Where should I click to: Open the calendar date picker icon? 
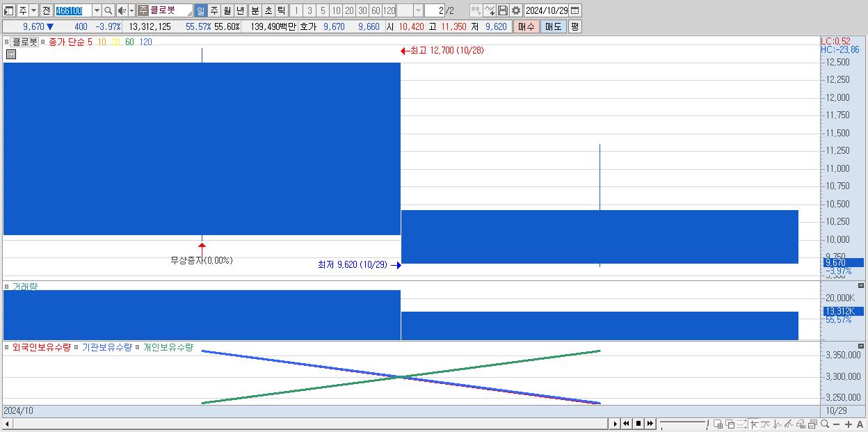(574, 10)
